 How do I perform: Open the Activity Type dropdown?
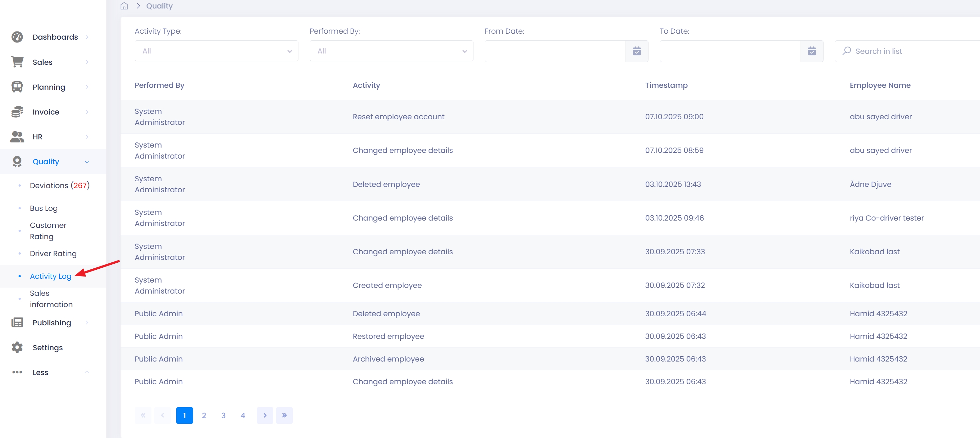pos(216,51)
